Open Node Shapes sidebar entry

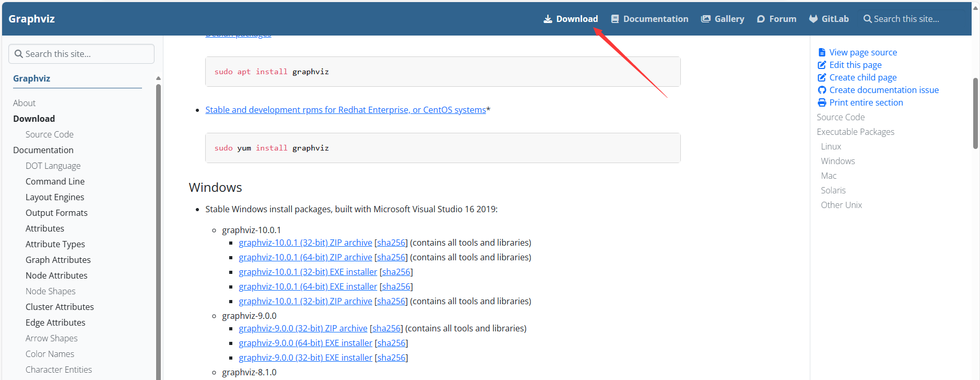point(51,291)
